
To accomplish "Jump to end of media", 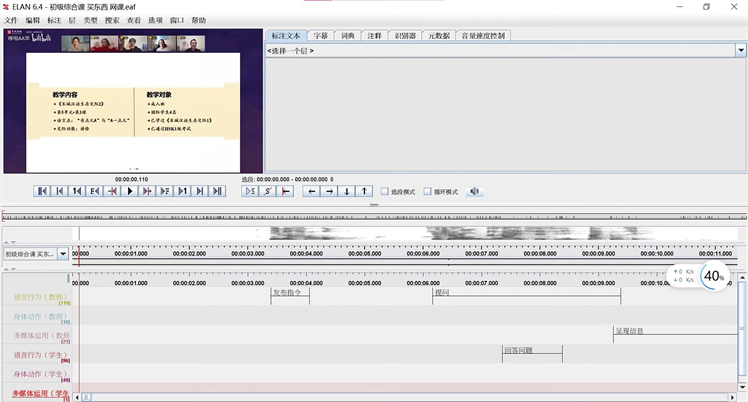I will point(217,191).
